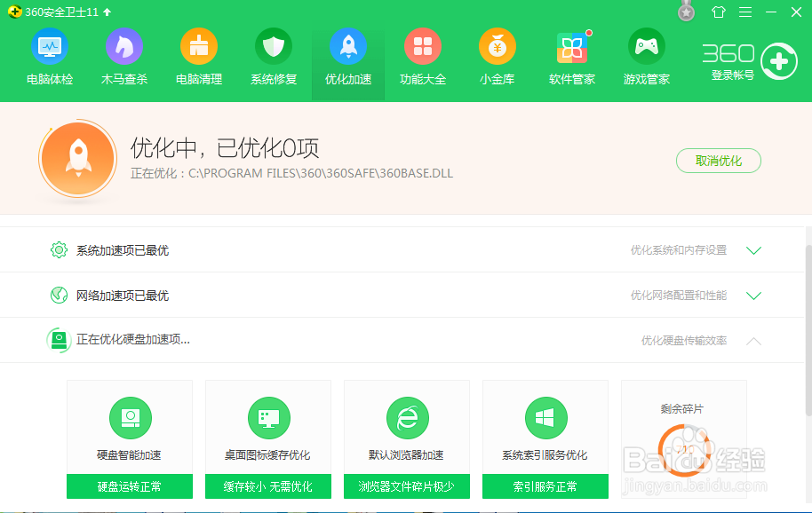Screen dimensions: 812x513
Task: Open 系统修复 shield icon
Action: (x=274, y=46)
